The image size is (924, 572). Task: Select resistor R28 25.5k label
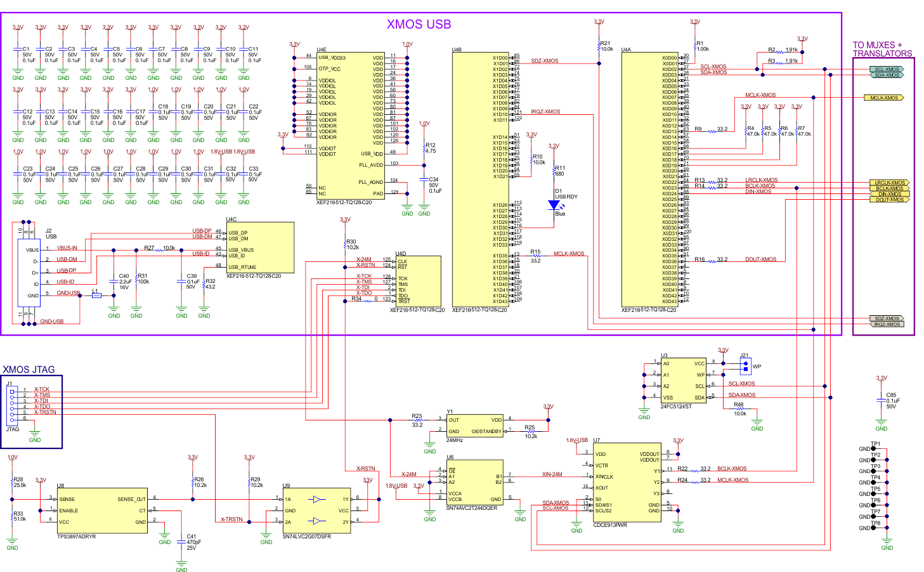pos(19,483)
